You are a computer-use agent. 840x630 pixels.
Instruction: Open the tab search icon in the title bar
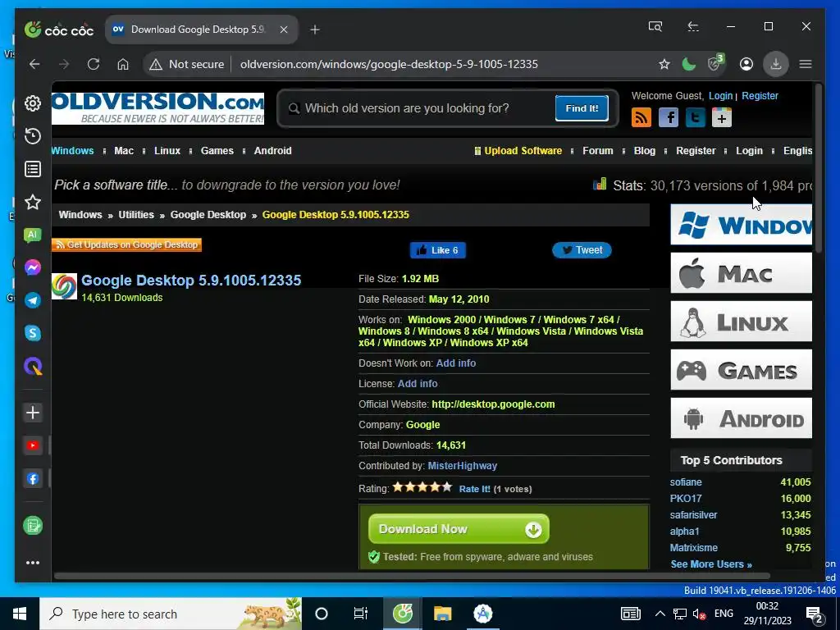click(655, 26)
